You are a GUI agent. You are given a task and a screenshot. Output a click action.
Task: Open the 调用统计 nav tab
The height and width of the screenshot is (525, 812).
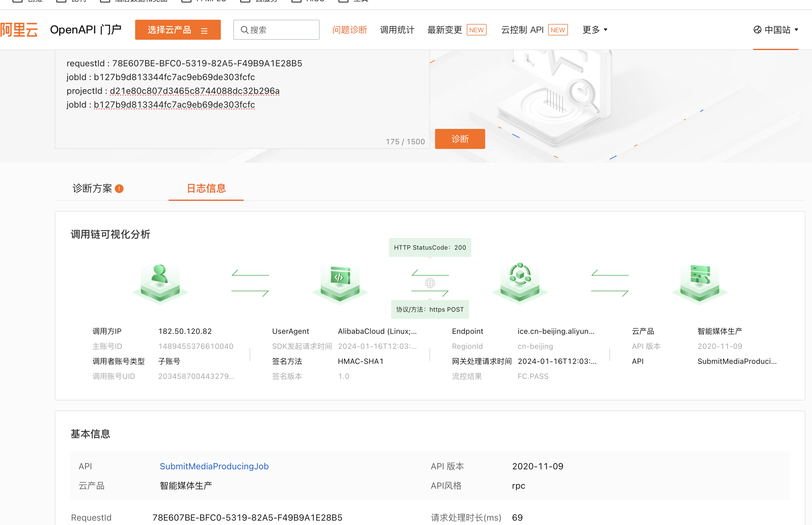click(397, 30)
